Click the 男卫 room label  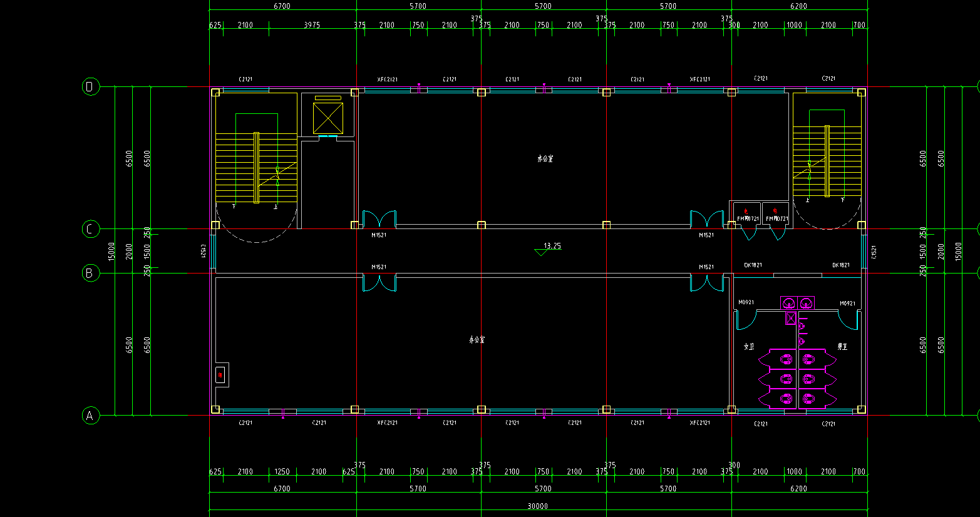coord(842,346)
